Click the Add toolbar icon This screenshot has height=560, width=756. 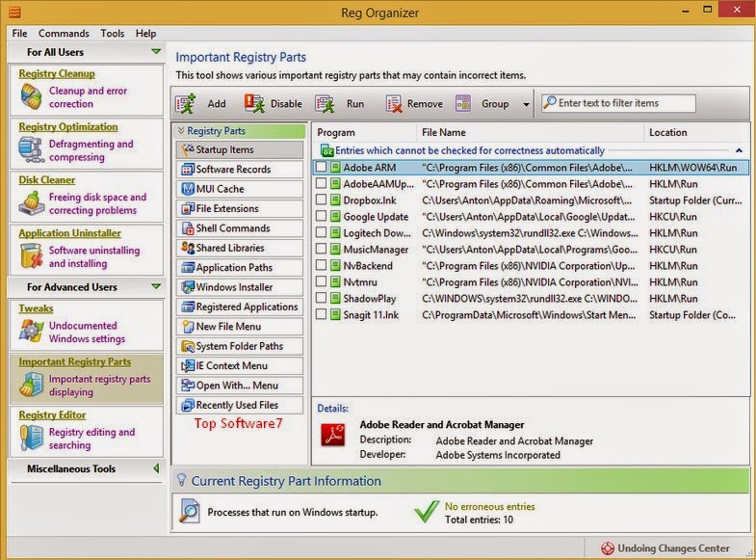(185, 103)
